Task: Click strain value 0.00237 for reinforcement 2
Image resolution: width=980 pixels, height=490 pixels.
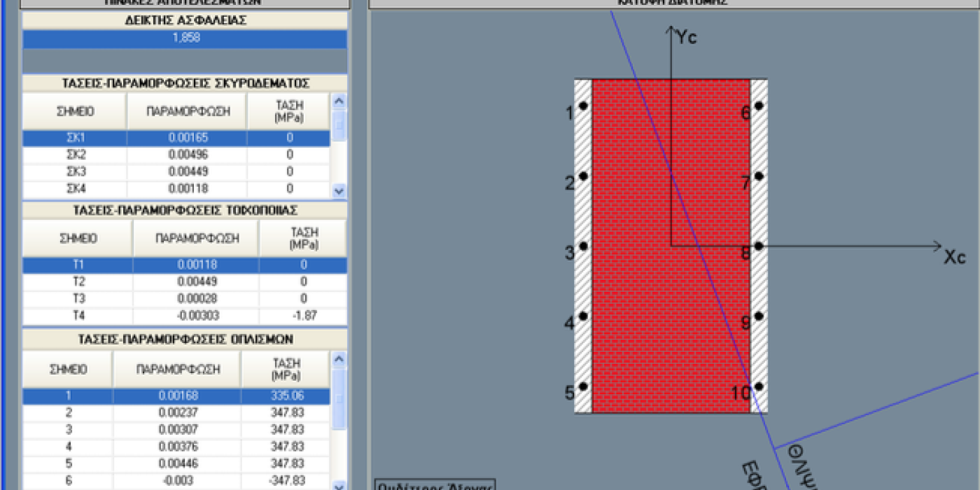Action: [x=177, y=413]
